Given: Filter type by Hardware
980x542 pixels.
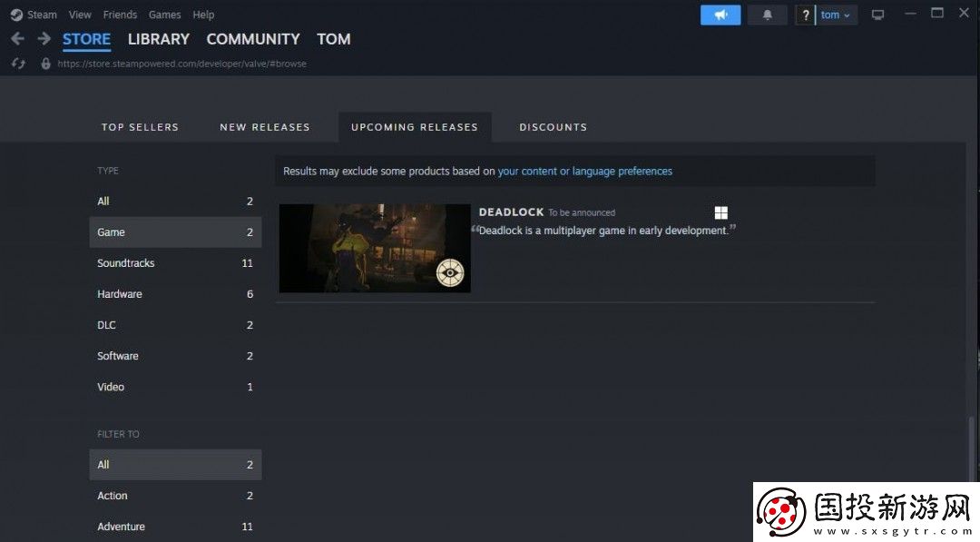Looking at the screenshot, I should (x=175, y=294).
